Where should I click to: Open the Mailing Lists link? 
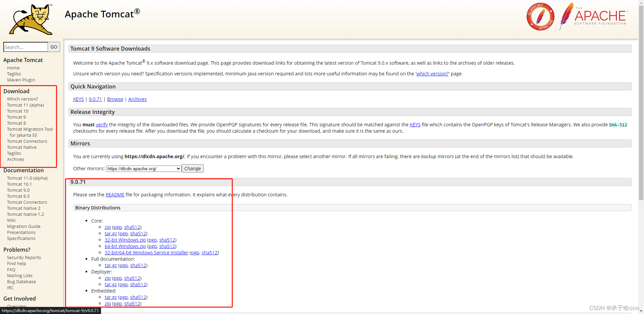click(x=20, y=275)
